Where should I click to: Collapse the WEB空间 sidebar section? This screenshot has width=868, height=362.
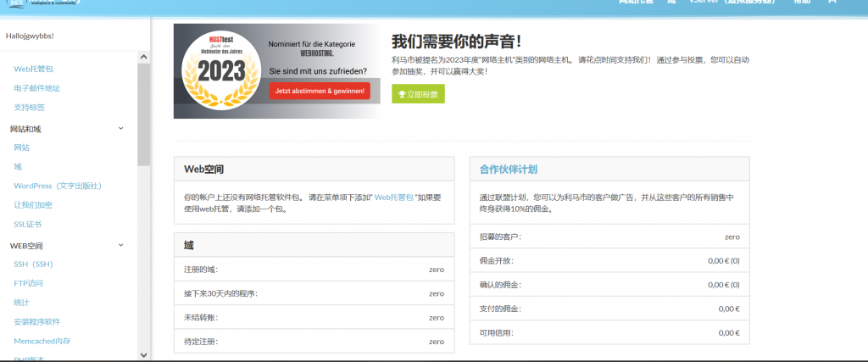tap(120, 245)
